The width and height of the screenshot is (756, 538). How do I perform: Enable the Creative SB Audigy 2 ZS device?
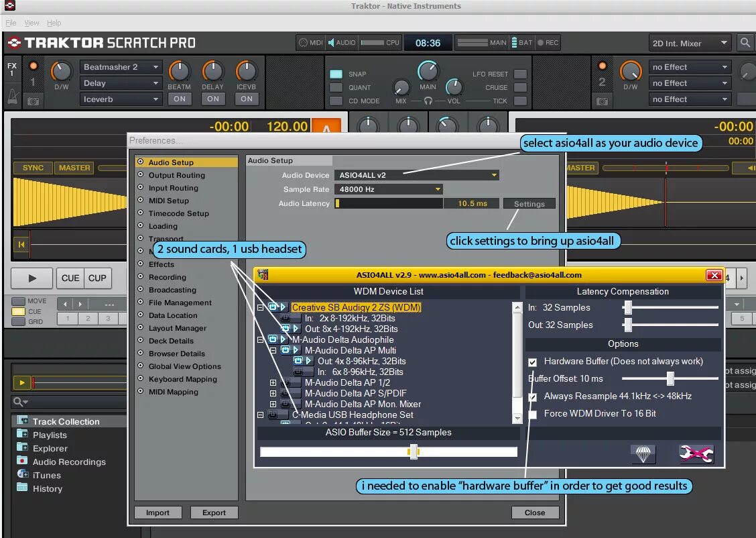[272, 307]
